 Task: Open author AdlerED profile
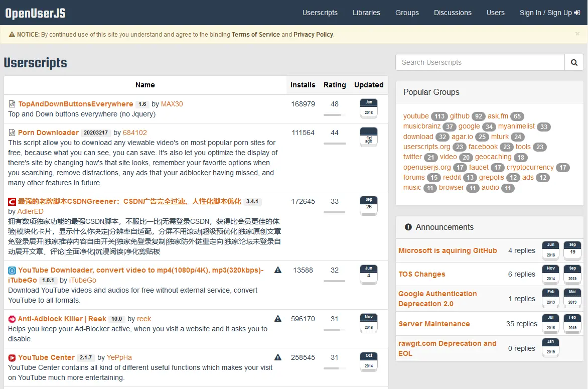point(31,211)
